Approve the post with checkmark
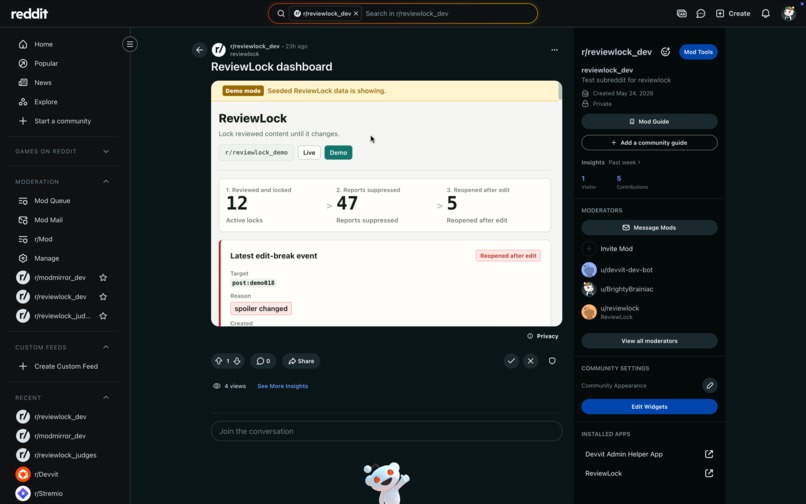 (x=511, y=361)
